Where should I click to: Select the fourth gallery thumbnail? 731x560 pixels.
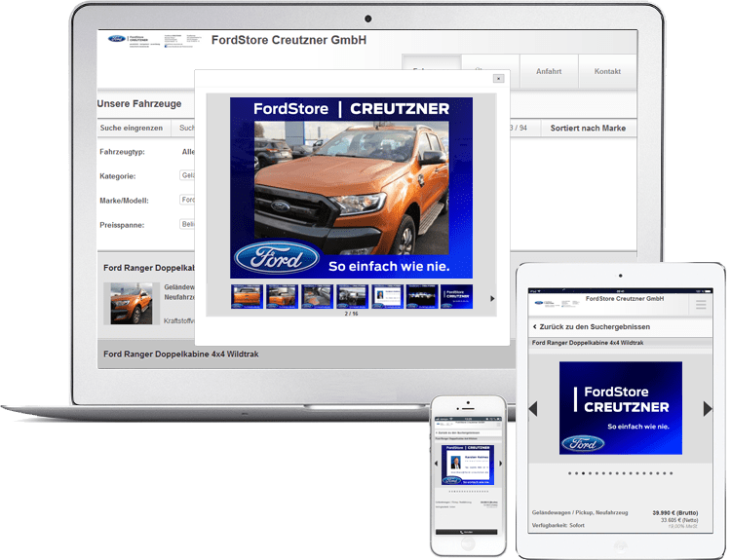coord(352,297)
